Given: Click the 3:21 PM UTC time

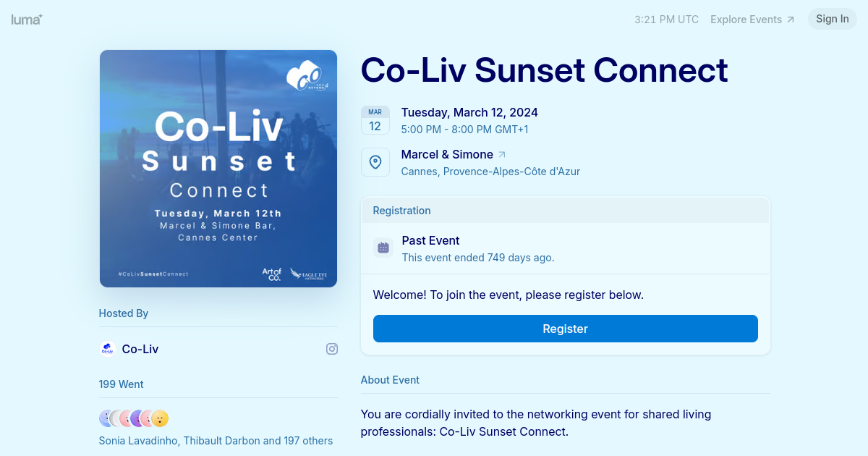Looking at the screenshot, I should (666, 20).
